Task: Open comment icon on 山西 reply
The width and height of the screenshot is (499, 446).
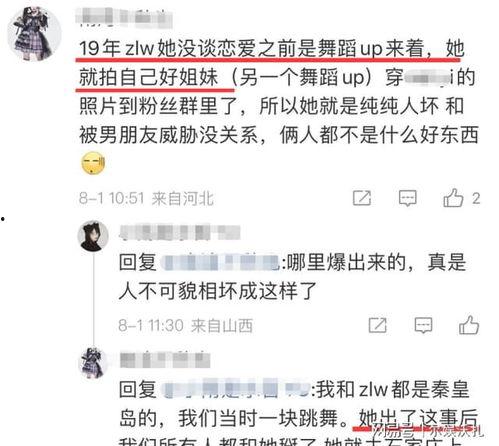Action: pos(423,325)
